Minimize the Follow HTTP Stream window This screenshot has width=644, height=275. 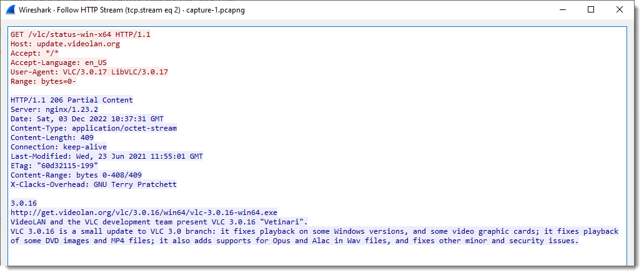pos(562,10)
